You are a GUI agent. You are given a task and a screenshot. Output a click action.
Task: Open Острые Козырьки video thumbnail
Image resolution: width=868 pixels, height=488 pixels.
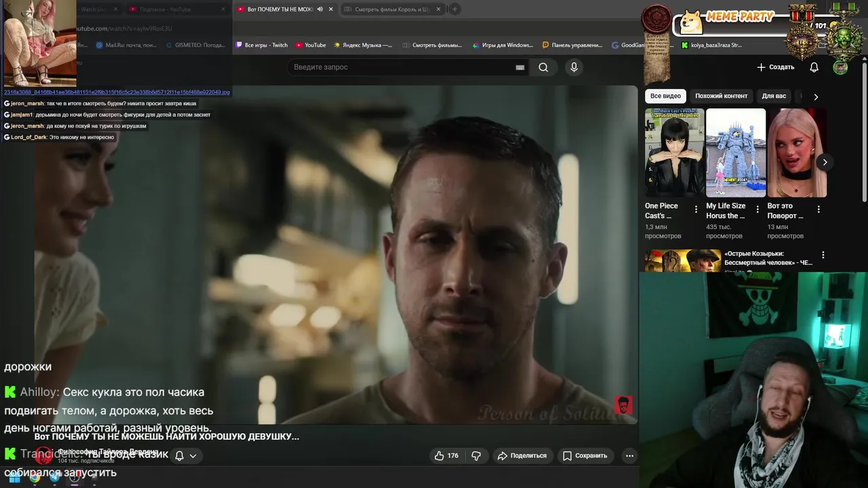pos(683,261)
